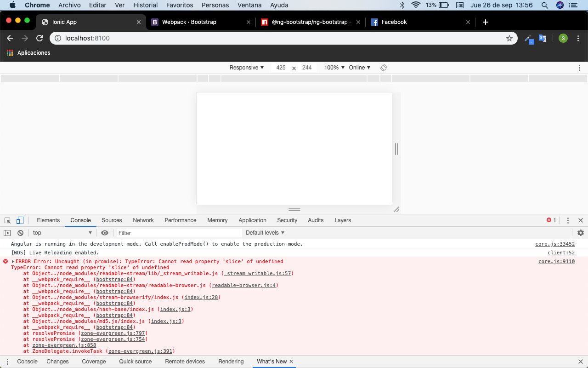Open the green S profile avatar
The width and height of the screenshot is (588, 368).
563,38
